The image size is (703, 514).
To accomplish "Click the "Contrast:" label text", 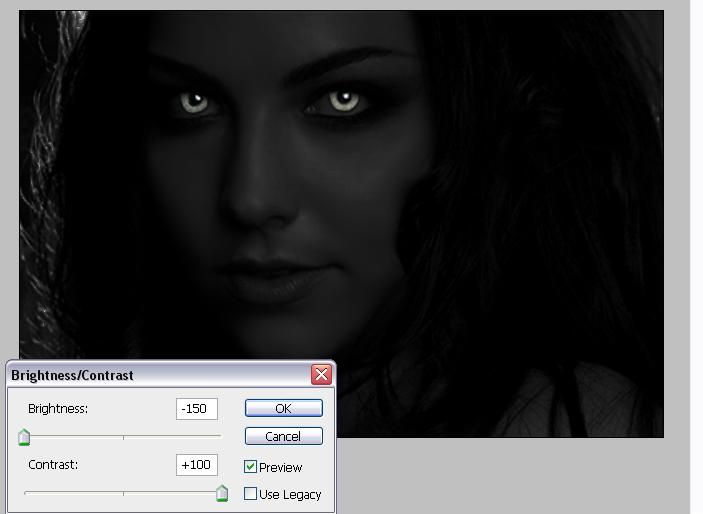I will (x=53, y=465).
